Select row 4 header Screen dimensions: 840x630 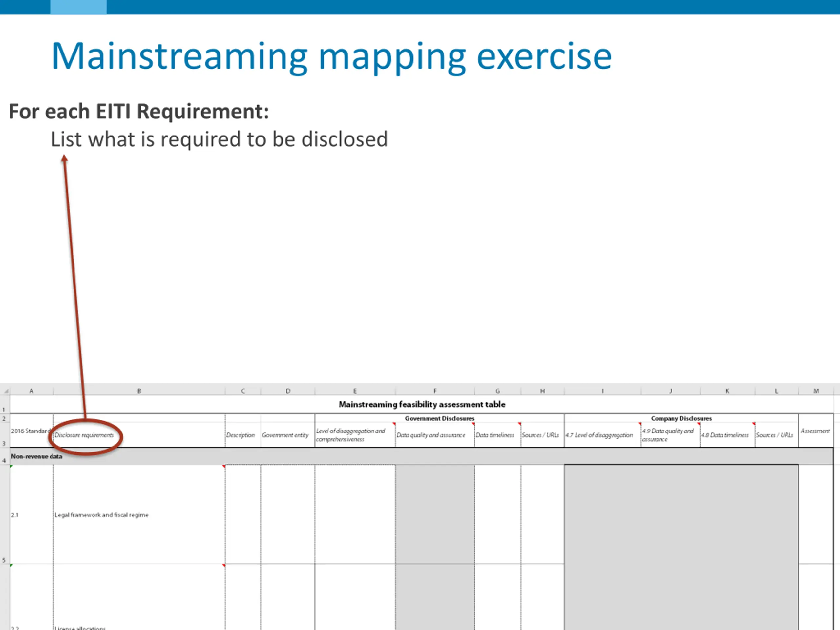(x=5, y=456)
